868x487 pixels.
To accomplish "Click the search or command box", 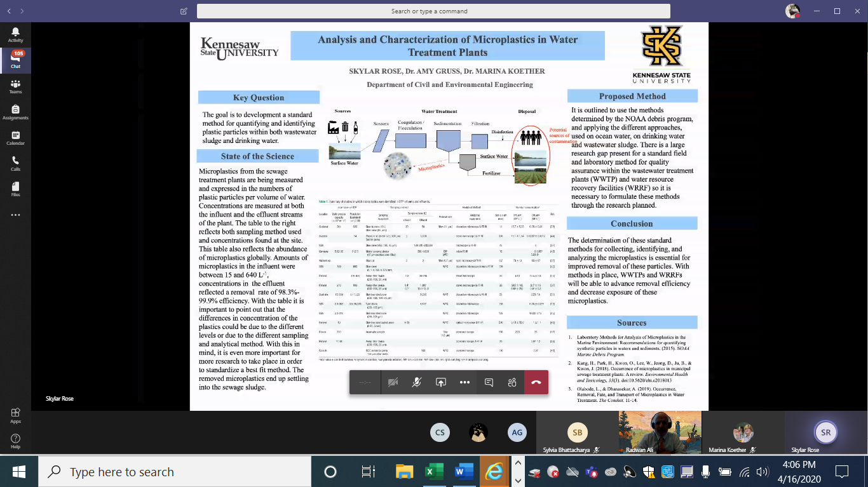I will (x=433, y=11).
